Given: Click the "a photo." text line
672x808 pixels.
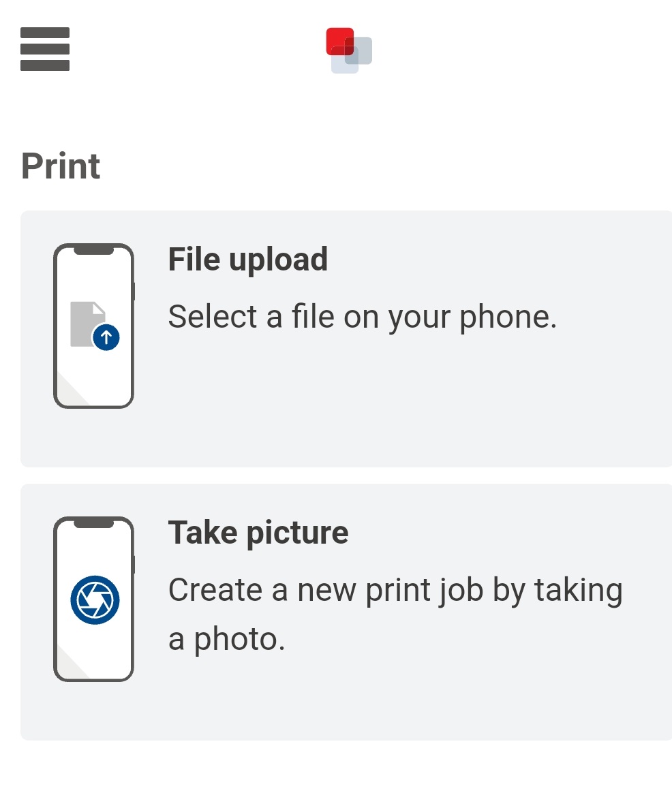Looking at the screenshot, I should (x=227, y=640).
